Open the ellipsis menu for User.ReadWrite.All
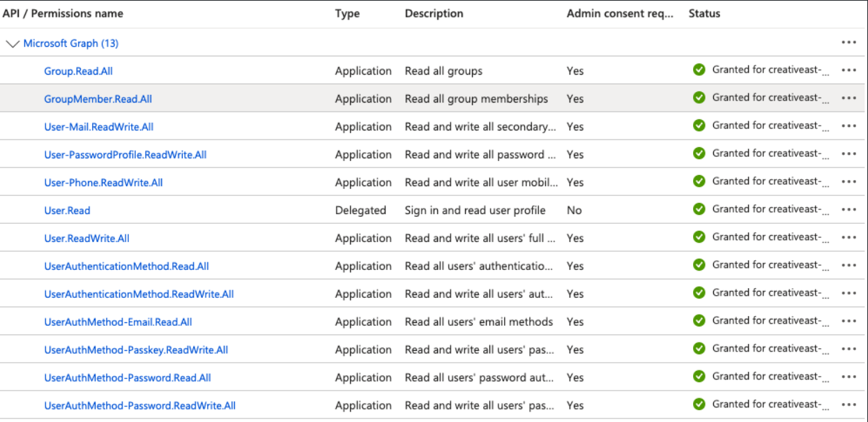Image resolution: width=868 pixels, height=422 pixels. pos(848,238)
